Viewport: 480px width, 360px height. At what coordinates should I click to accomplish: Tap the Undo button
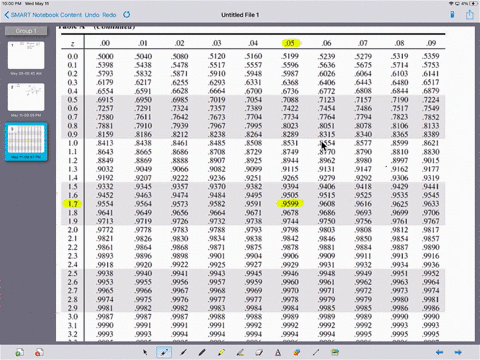point(92,15)
